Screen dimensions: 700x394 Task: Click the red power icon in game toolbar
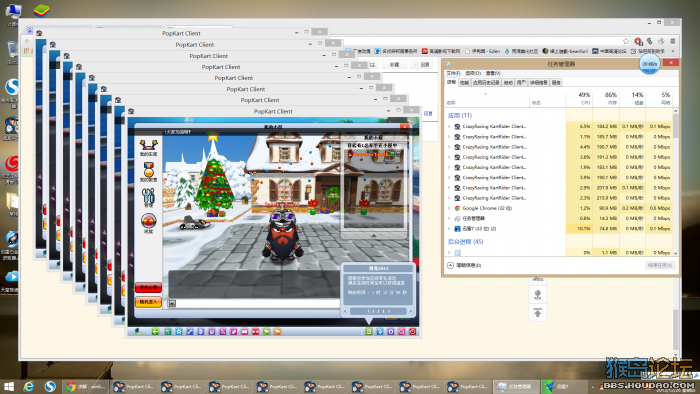click(412, 332)
